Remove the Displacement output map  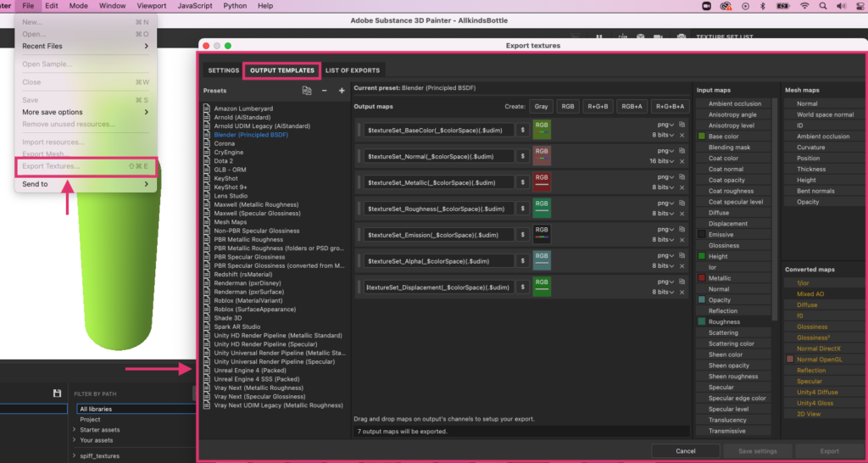click(x=682, y=292)
